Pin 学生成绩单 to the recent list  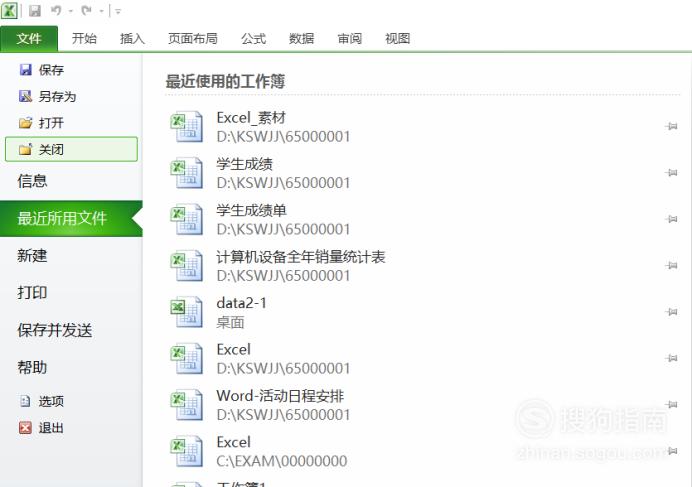(671, 219)
